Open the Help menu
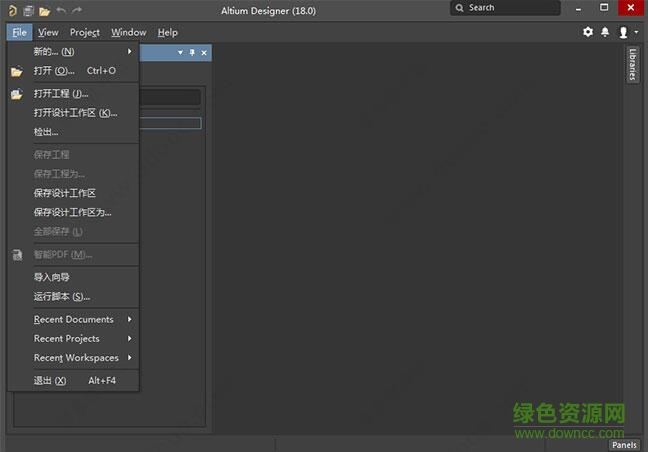 167,32
